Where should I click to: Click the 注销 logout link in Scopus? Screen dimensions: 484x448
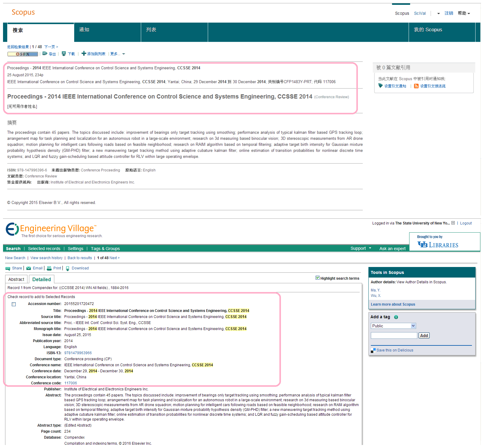click(449, 13)
